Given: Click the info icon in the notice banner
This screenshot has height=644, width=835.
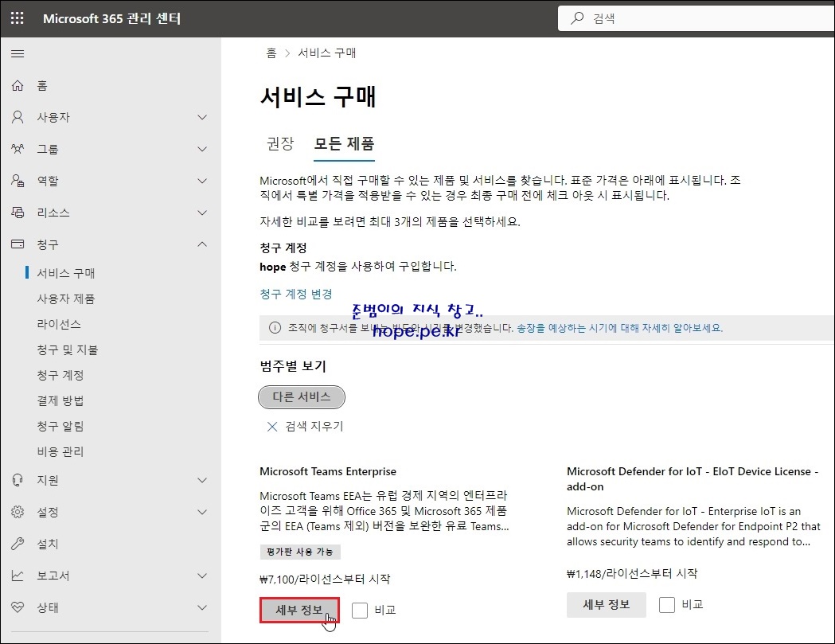Looking at the screenshot, I should [x=275, y=328].
